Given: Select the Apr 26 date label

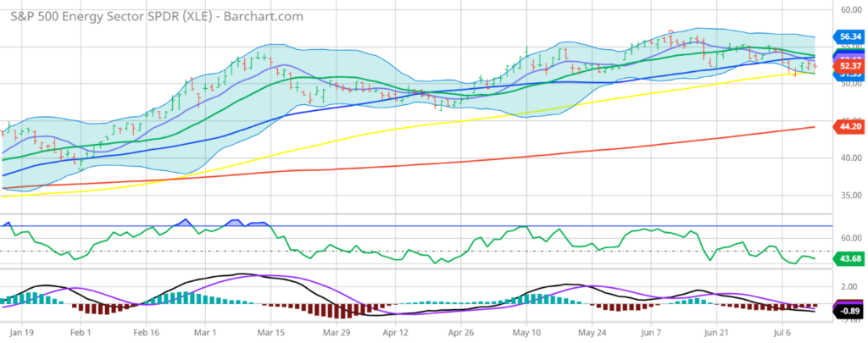Looking at the screenshot, I should (461, 334).
